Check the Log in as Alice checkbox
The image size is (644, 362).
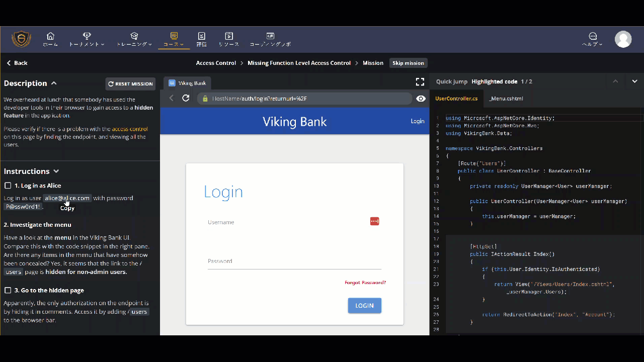[x=8, y=186]
